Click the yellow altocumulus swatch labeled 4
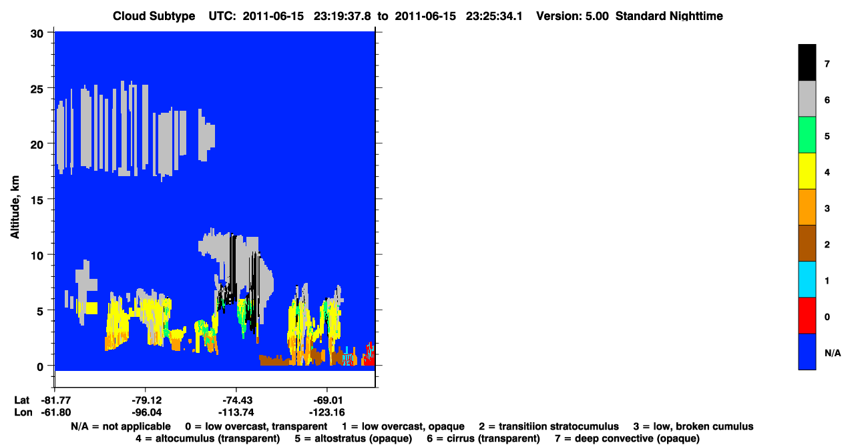The image size is (868, 445). point(807,171)
